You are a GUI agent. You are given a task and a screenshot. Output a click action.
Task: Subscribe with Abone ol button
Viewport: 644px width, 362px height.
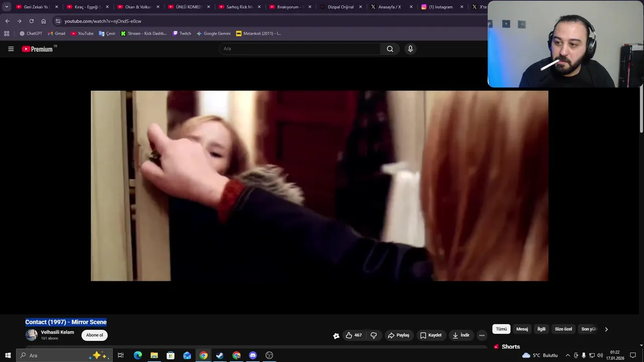click(x=95, y=335)
